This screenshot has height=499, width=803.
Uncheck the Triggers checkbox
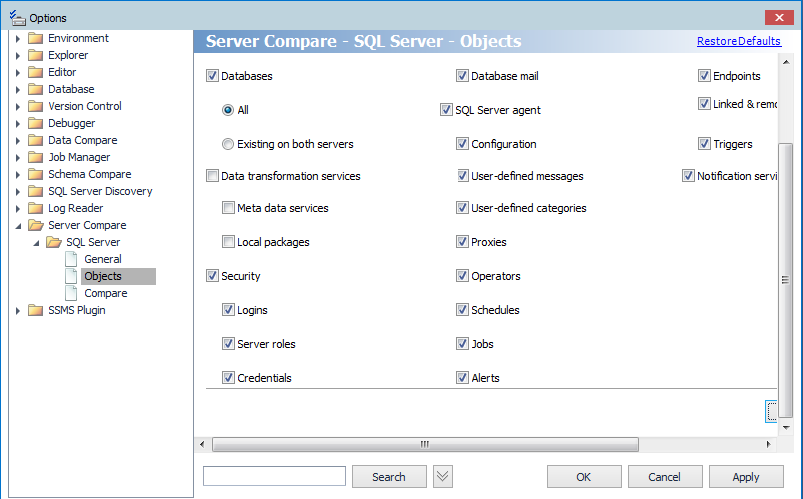coord(704,144)
